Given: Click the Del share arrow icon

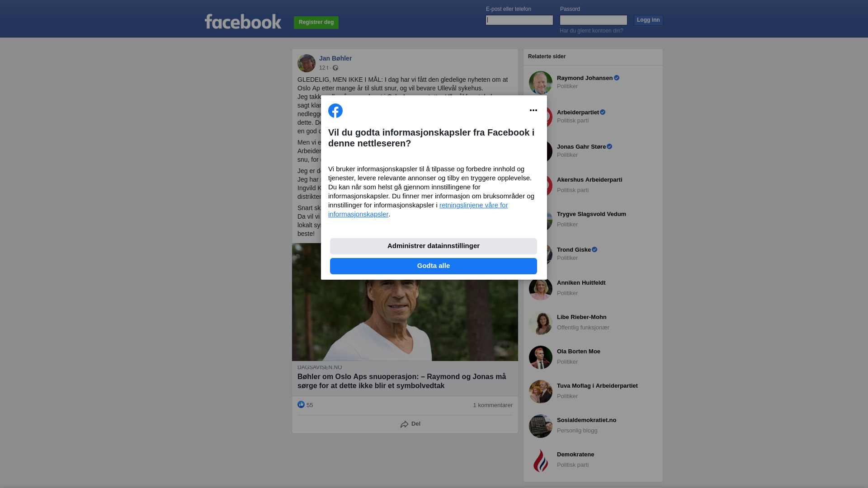Looking at the screenshot, I should (404, 424).
